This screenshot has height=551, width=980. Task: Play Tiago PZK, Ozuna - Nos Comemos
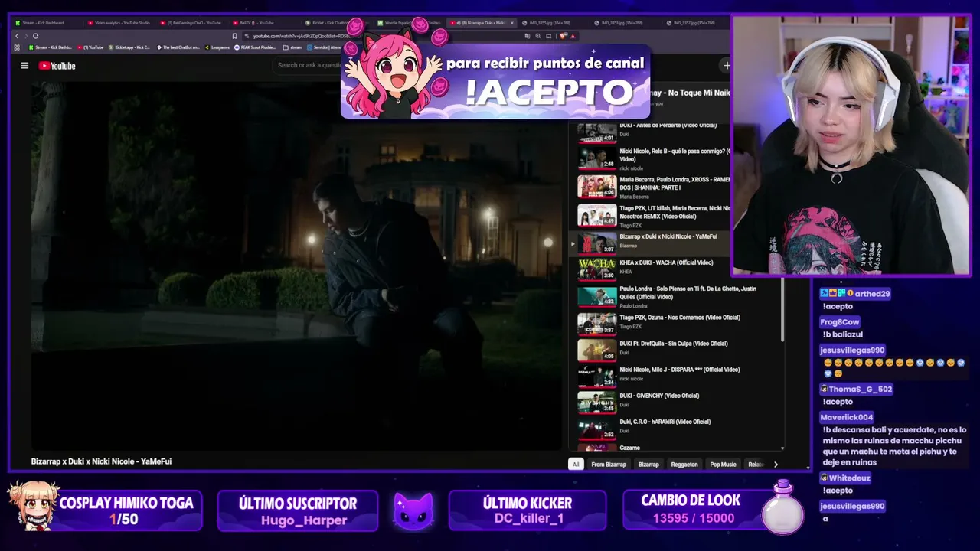pyautogui.click(x=679, y=318)
